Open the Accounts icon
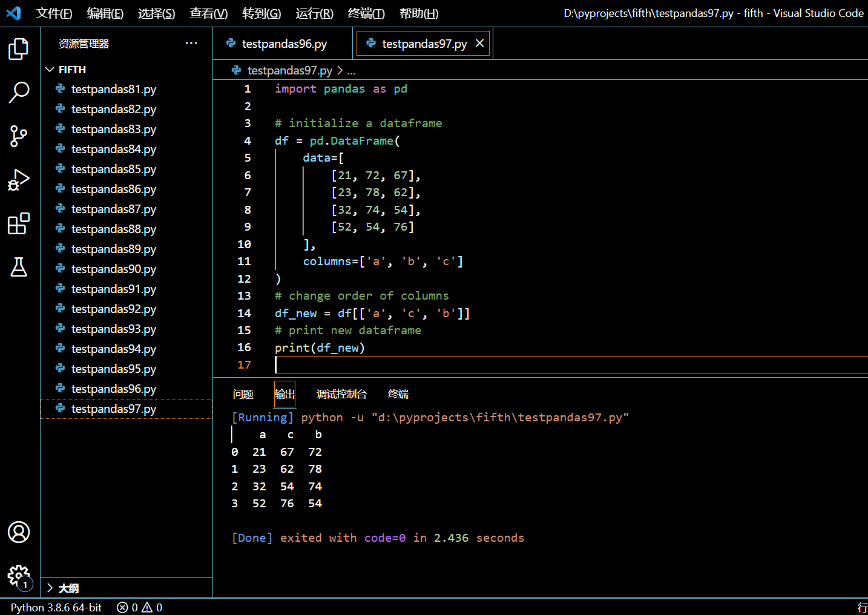The height and width of the screenshot is (615, 868). [x=19, y=532]
